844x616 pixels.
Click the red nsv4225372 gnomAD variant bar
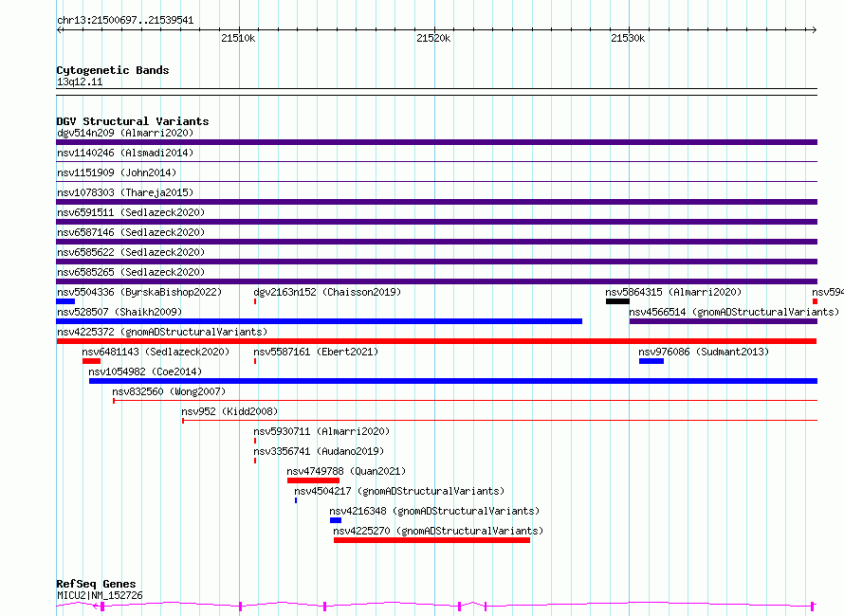pyautogui.click(x=436, y=341)
